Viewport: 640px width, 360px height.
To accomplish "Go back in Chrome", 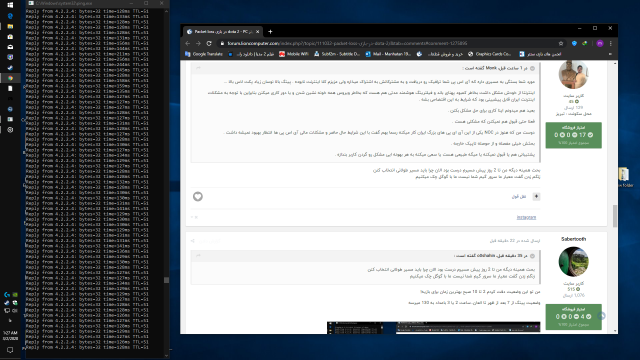I will tap(187, 43).
